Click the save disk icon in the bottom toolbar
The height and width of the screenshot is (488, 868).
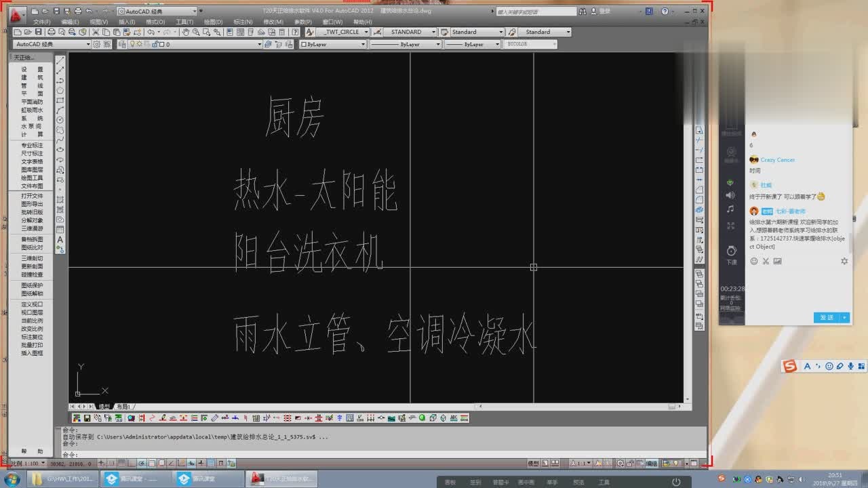87,418
